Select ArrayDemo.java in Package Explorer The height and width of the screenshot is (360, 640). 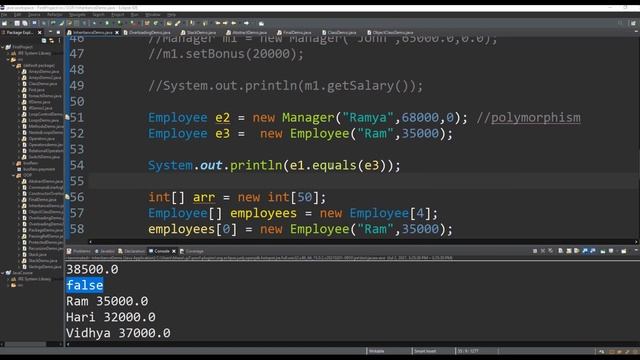pos(44,71)
